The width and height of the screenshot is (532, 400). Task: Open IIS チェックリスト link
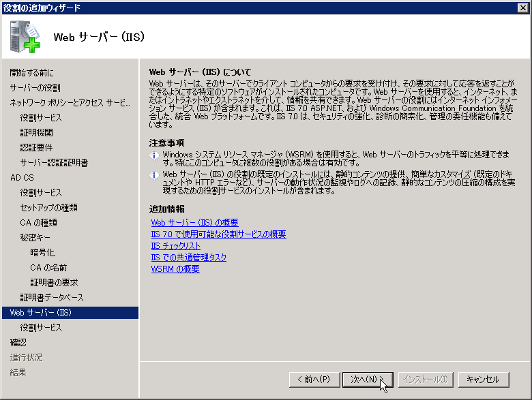point(176,246)
